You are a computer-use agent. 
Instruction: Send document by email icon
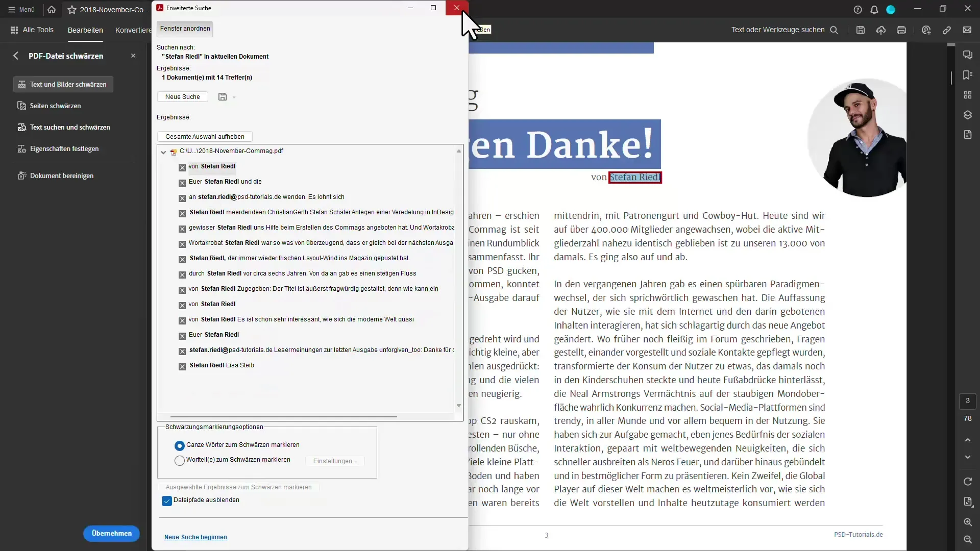click(x=967, y=30)
